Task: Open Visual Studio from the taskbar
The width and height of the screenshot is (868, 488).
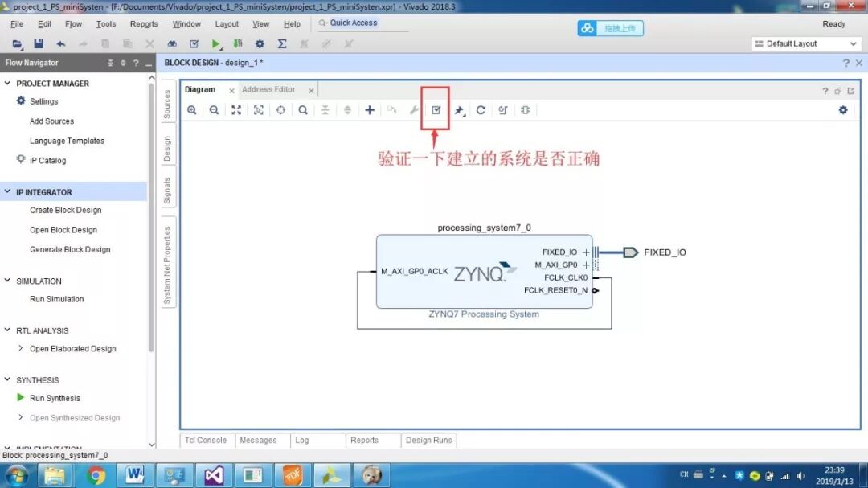Action: [214, 475]
